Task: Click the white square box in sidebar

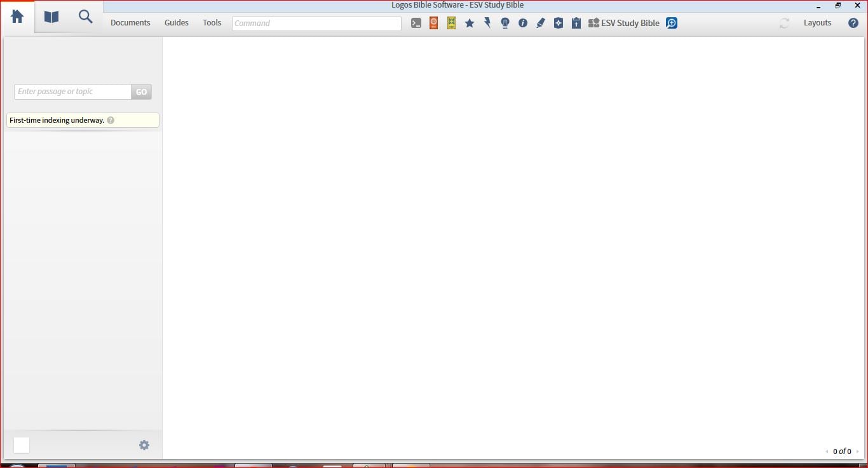Action: [22, 445]
